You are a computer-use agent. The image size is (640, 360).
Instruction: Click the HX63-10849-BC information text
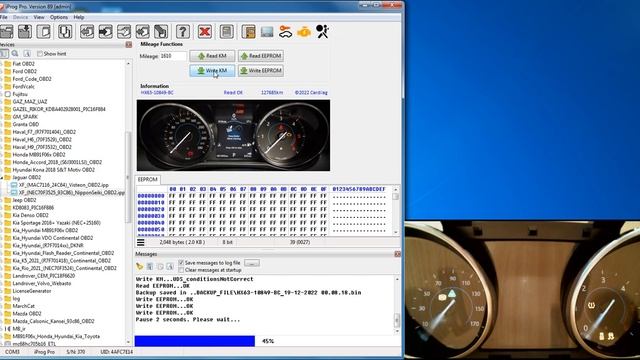(157, 93)
